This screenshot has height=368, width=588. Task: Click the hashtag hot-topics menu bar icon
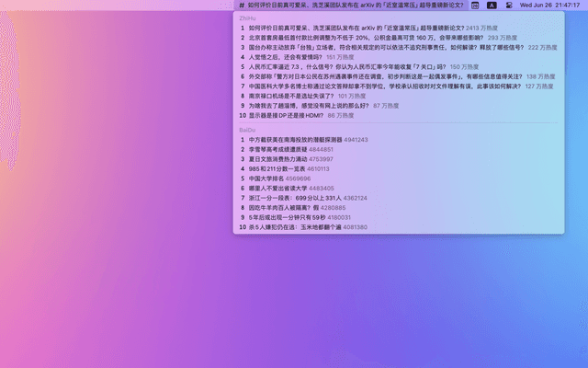pyautogui.click(x=241, y=6)
